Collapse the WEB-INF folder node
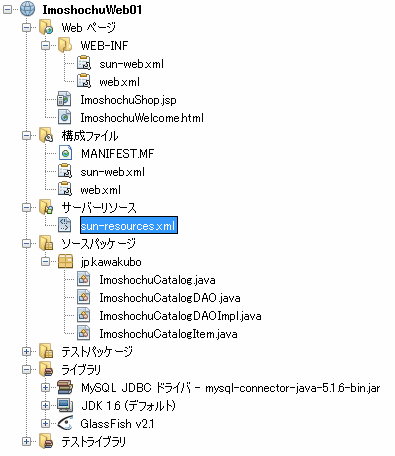 [x=46, y=45]
